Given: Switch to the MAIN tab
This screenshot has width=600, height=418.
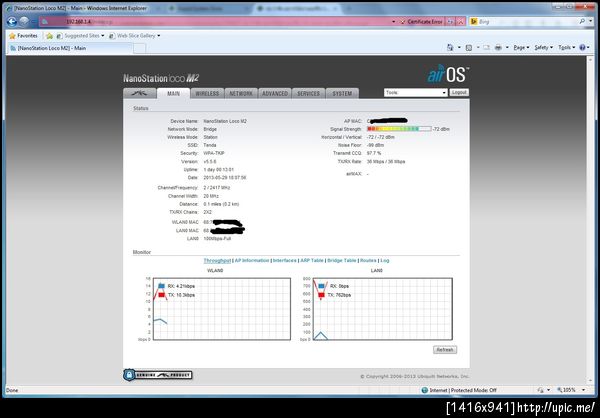Looking at the screenshot, I should click(x=173, y=93).
